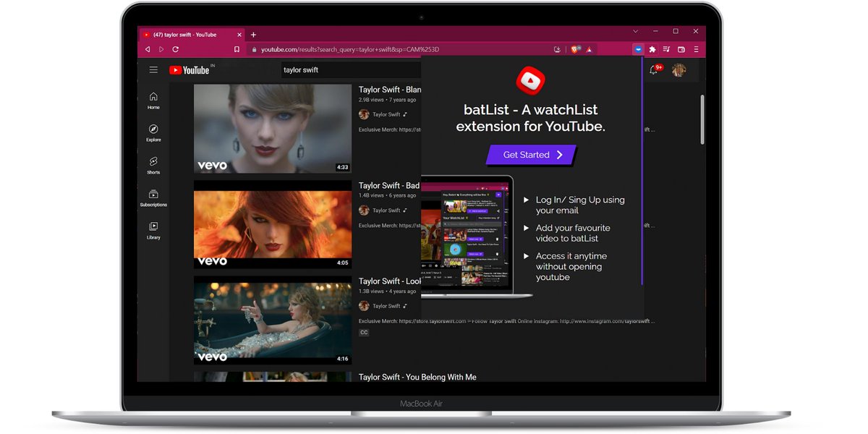Image resolution: width=868 pixels, height=434 pixels.
Task: Open Taylor Swift channel under second video
Action: (x=386, y=210)
